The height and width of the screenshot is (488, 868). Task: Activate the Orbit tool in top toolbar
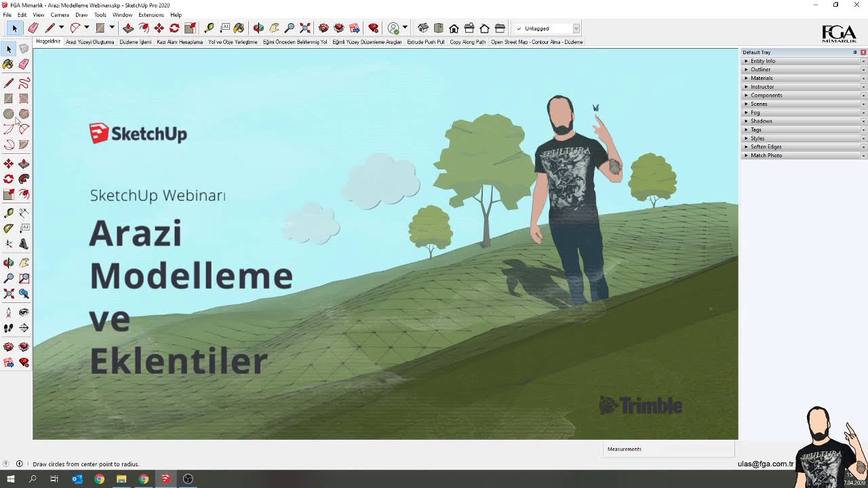258,28
